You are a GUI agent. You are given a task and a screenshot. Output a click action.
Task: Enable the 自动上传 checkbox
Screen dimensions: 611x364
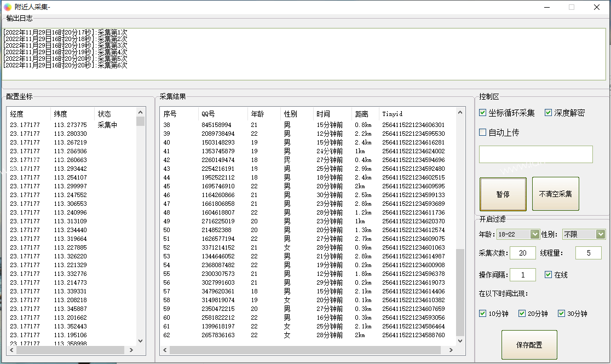coord(482,132)
